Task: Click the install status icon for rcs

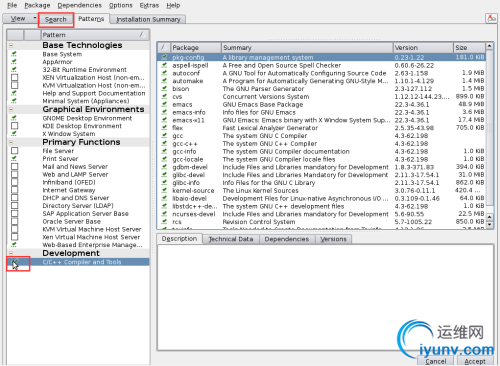Action: click(x=164, y=222)
